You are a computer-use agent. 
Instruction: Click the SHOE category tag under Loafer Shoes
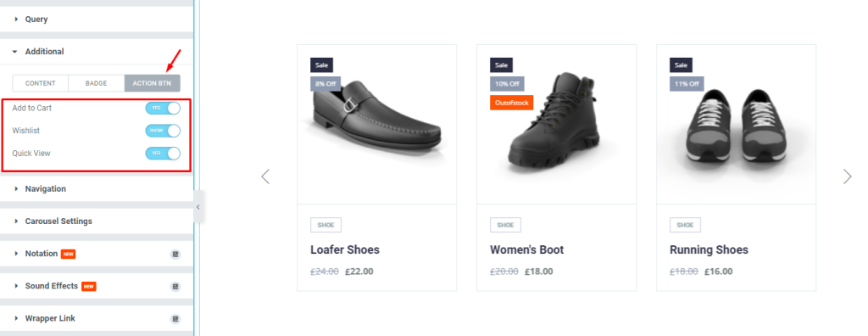tap(326, 225)
